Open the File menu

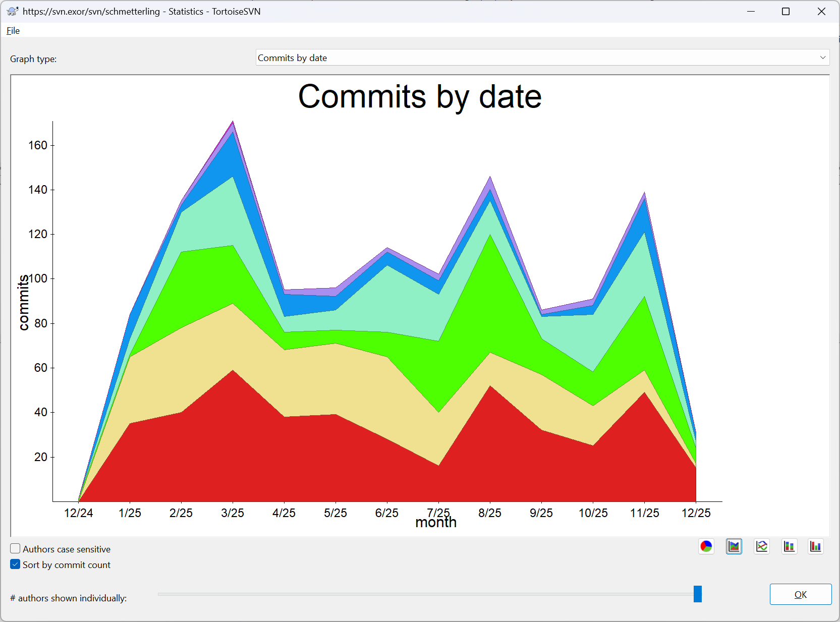click(13, 31)
